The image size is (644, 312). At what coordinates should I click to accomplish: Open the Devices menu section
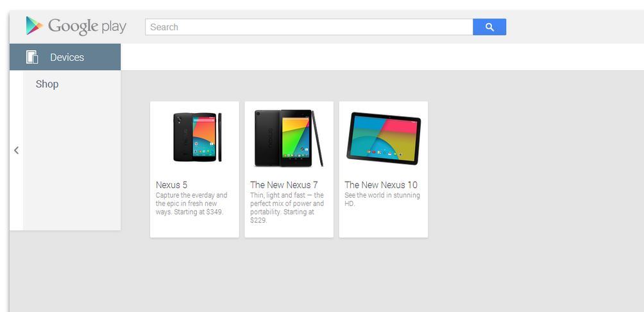[x=65, y=57]
